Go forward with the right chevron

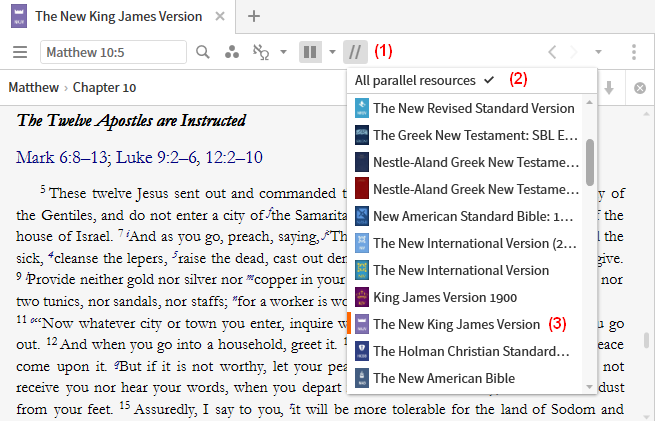click(x=574, y=52)
